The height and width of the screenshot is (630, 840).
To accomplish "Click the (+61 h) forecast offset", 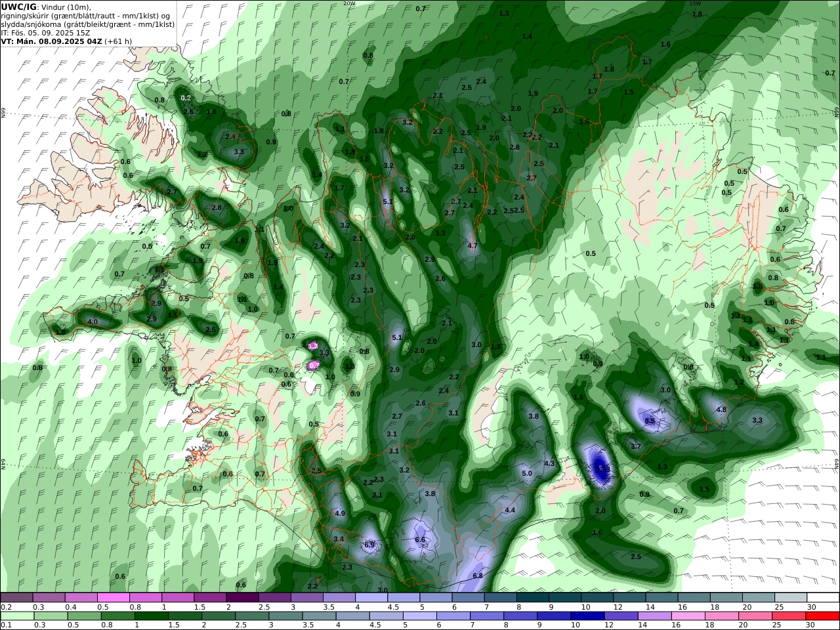I will pos(118,41).
